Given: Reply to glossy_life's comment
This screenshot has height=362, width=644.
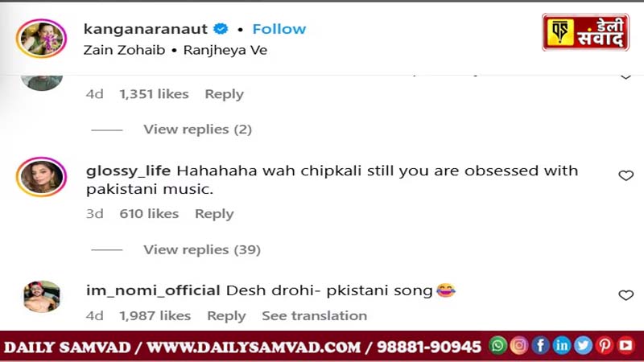Looking at the screenshot, I should pos(214,214).
